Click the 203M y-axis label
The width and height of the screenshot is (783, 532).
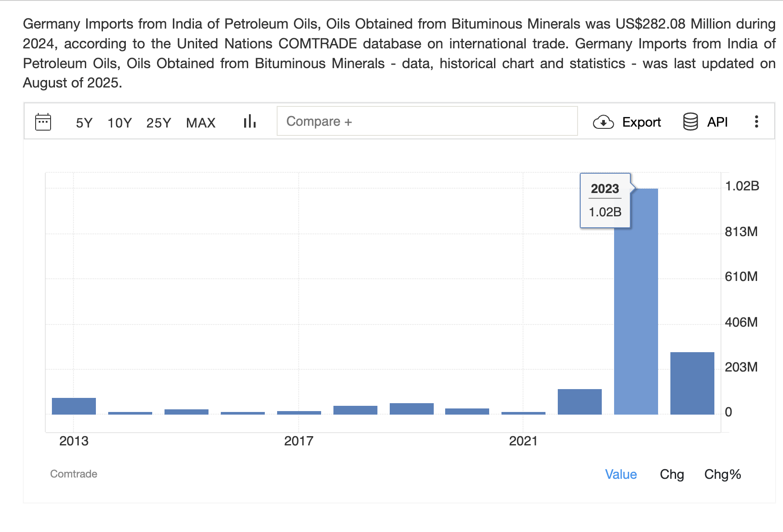(x=741, y=367)
